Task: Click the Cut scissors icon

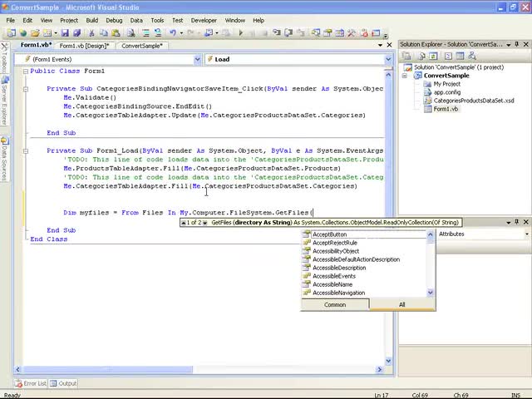Action: click(91, 33)
